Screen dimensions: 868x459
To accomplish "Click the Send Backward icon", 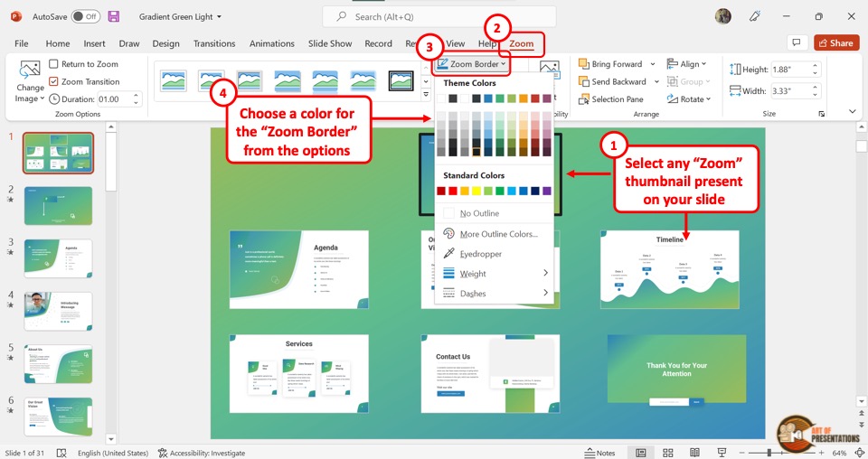I will click(x=583, y=82).
